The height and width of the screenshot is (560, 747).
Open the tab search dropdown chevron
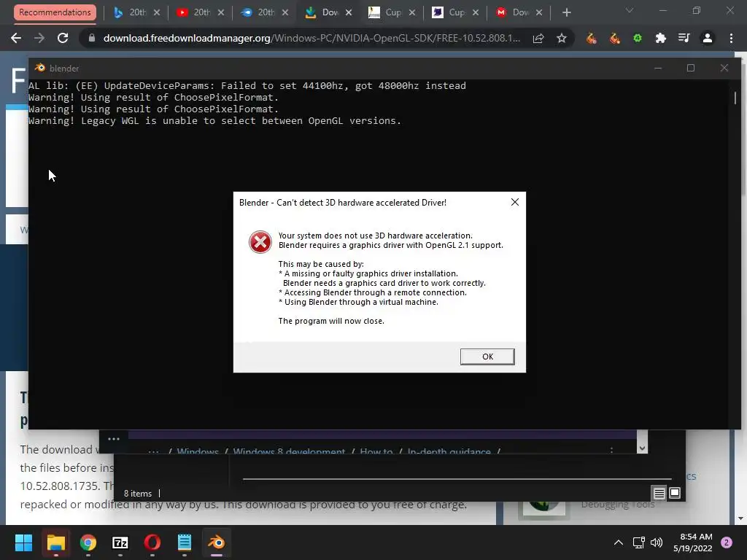pos(630,10)
